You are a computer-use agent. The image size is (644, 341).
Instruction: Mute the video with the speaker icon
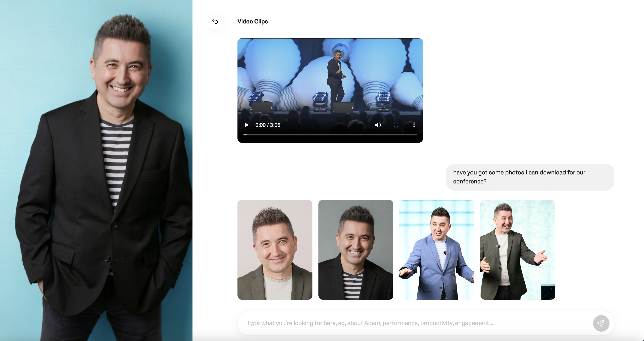[378, 125]
